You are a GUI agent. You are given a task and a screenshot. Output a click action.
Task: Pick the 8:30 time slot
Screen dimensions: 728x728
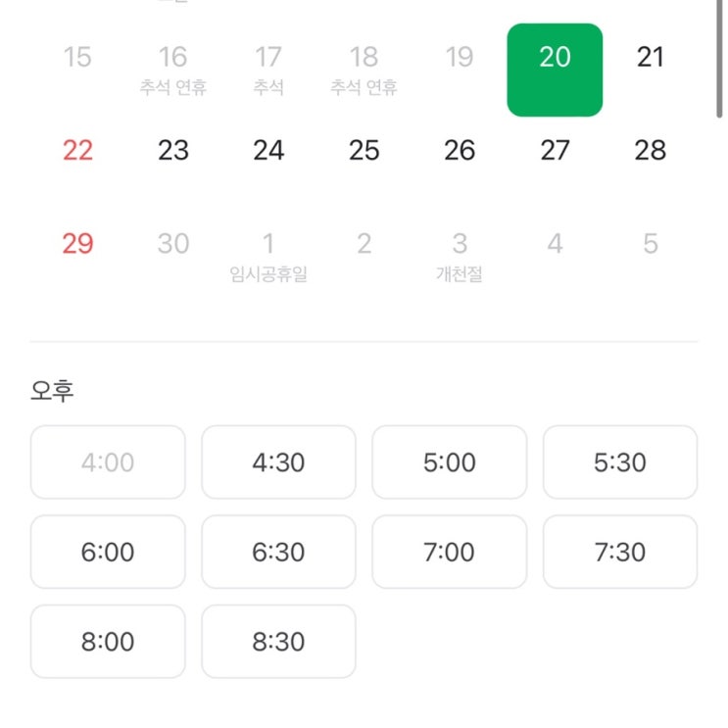click(278, 642)
